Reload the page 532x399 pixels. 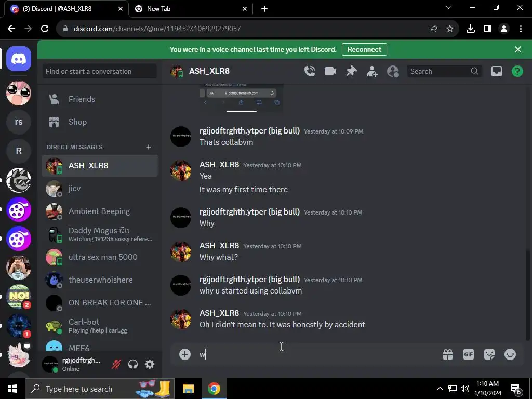pyautogui.click(x=45, y=29)
